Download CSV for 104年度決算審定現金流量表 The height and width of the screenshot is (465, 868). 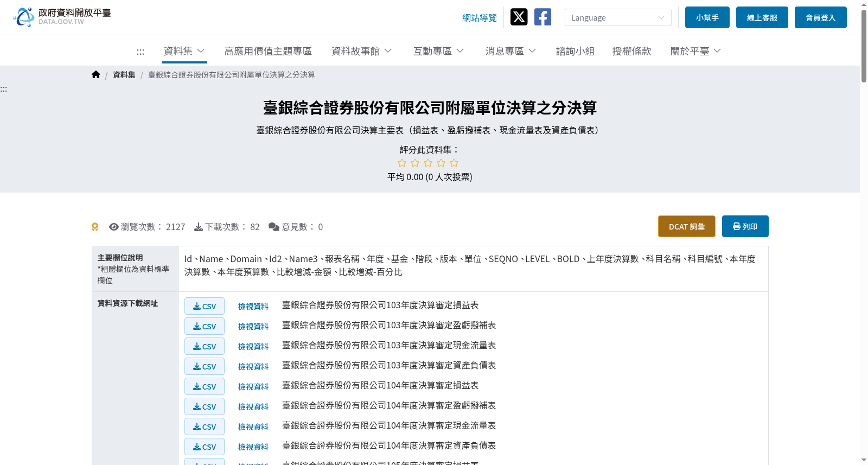(205, 426)
